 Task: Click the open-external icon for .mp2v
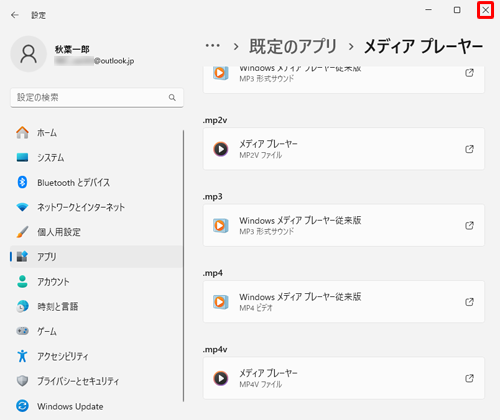(469, 149)
